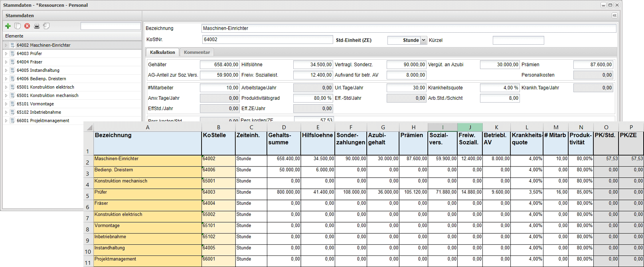Click document icon of 65102 Inbetriebnahme

coord(13,112)
